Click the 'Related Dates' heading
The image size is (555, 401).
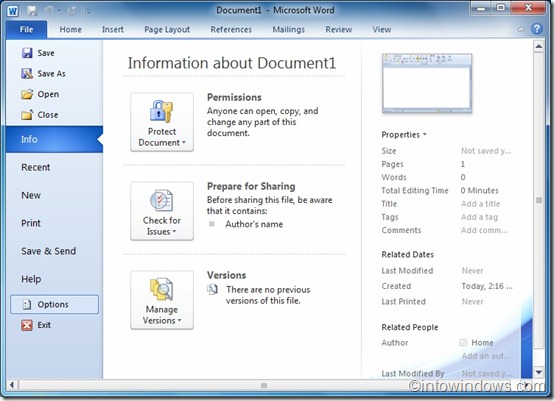[x=407, y=254]
